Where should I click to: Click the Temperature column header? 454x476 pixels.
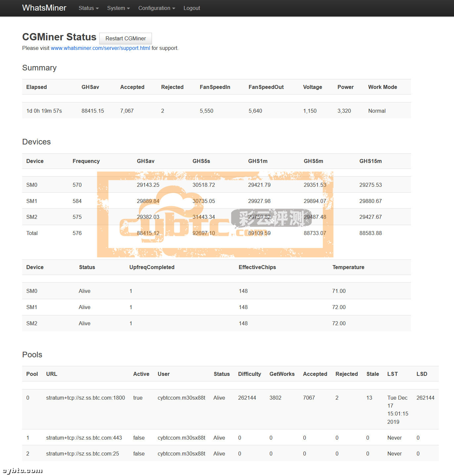[x=348, y=267]
